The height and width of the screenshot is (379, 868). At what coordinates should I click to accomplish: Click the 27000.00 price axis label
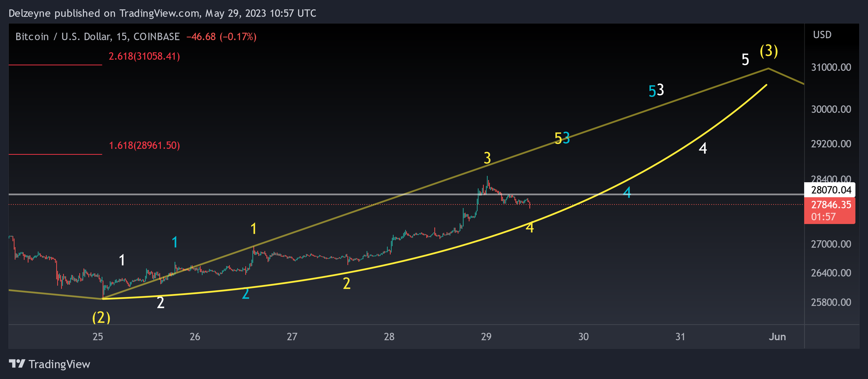click(x=831, y=244)
